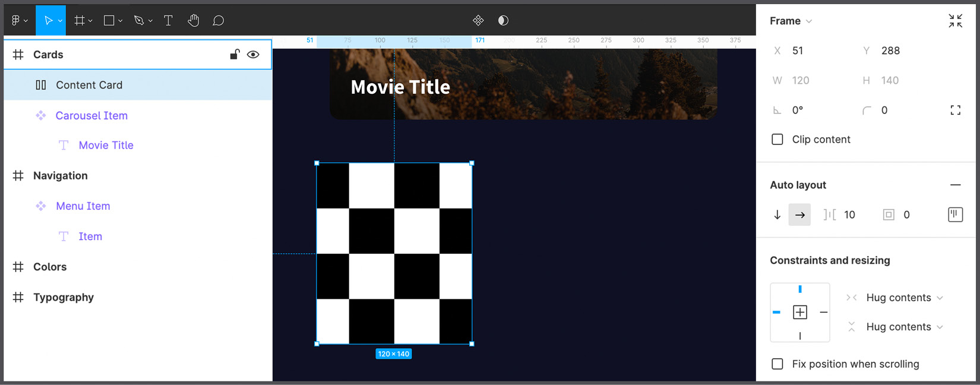The width and height of the screenshot is (980, 385).
Task: Click the spacing value 10 field
Action: click(x=849, y=214)
